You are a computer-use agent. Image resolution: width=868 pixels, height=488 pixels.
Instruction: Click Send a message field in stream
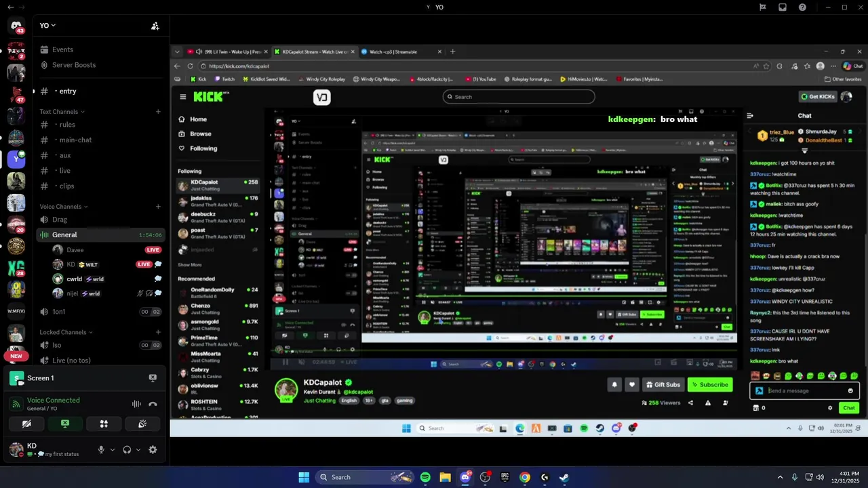[x=804, y=390]
